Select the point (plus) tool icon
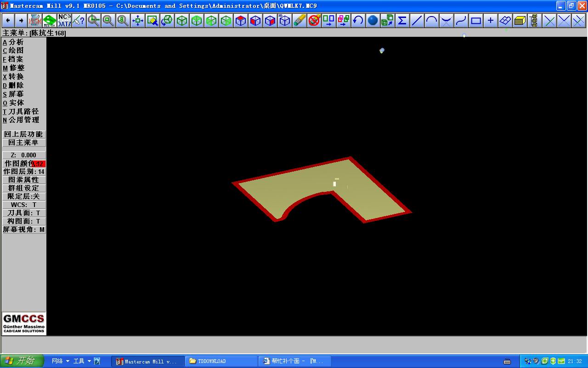 click(x=491, y=21)
